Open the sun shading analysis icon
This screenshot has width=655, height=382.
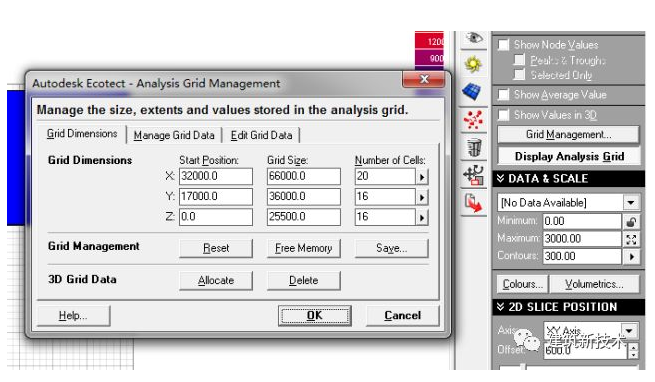coord(474,64)
